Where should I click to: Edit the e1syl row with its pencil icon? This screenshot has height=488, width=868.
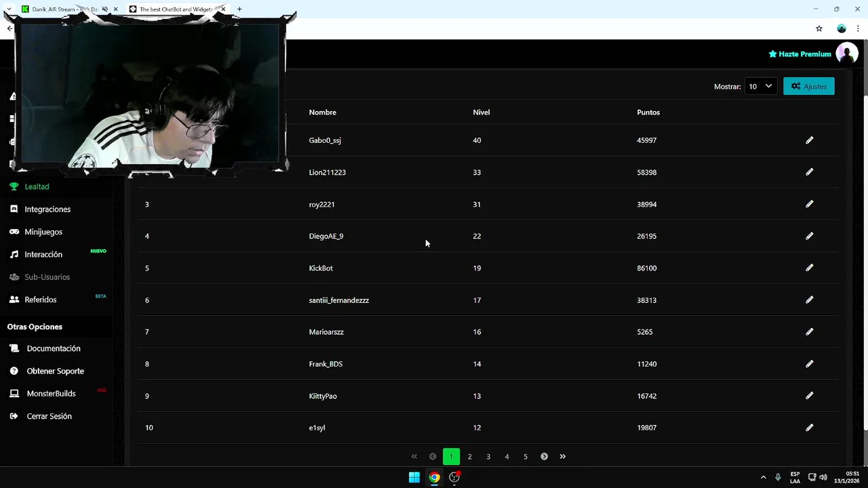809,428
